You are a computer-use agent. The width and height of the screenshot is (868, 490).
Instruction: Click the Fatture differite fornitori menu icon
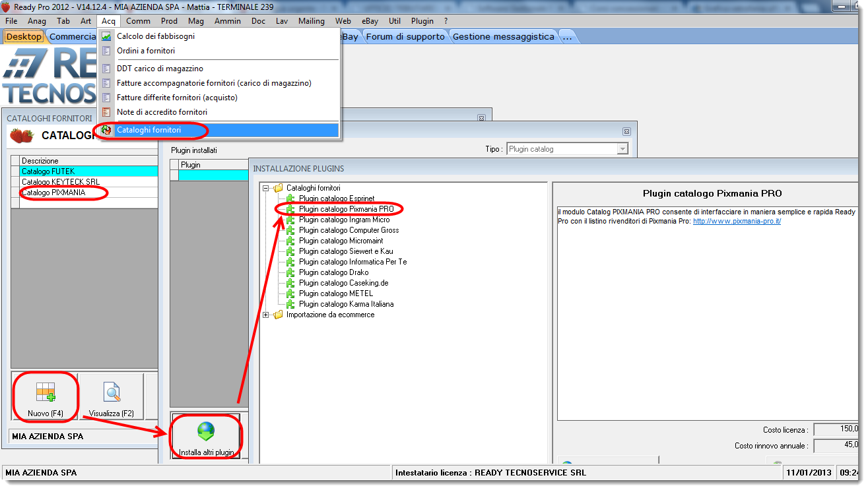(106, 98)
